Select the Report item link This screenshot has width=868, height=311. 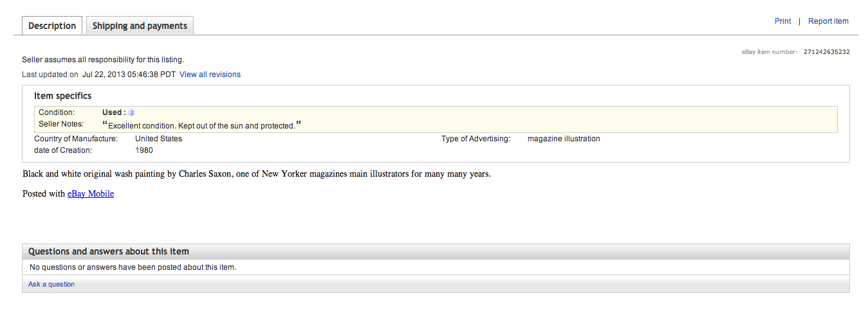tap(828, 21)
